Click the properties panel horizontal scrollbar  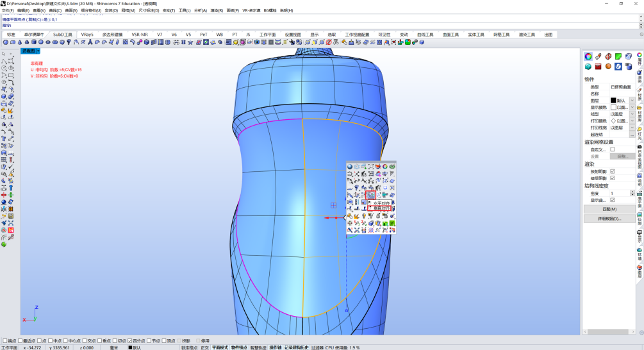coord(608,331)
